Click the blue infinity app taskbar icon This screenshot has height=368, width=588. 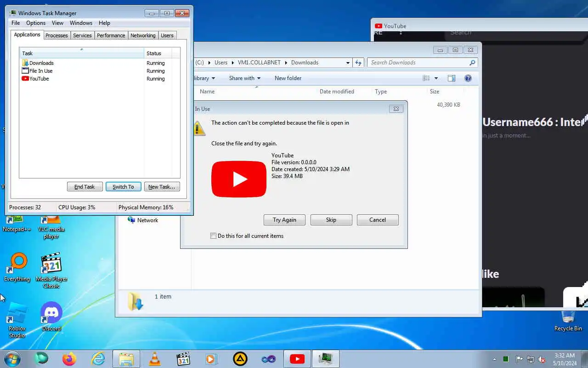[269, 358]
